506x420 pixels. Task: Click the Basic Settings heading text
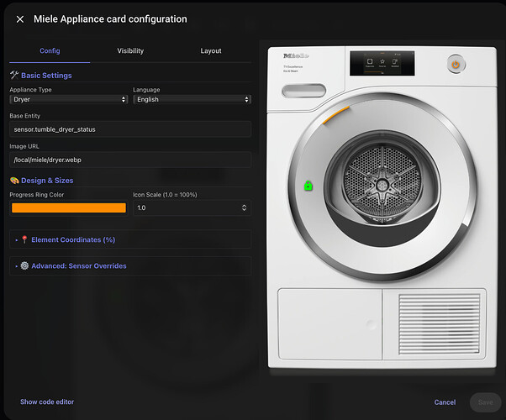coord(46,76)
